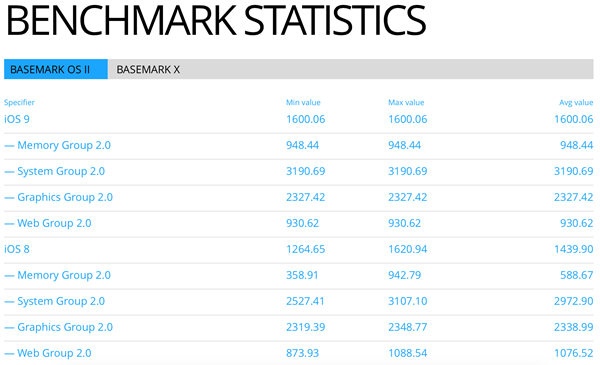Image resolution: width=600 pixels, height=365 pixels.
Task: Click the Min value column header
Action: tap(303, 103)
